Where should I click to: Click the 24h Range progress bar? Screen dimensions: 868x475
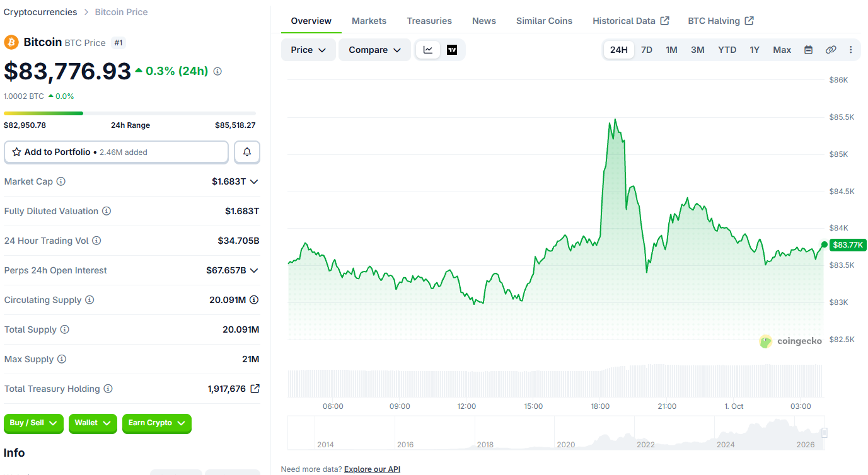pyautogui.click(x=130, y=113)
